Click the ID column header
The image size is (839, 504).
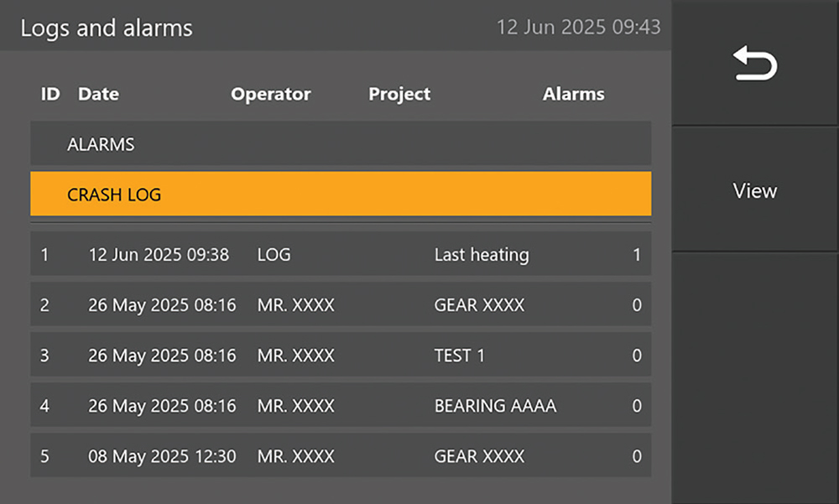coord(50,94)
